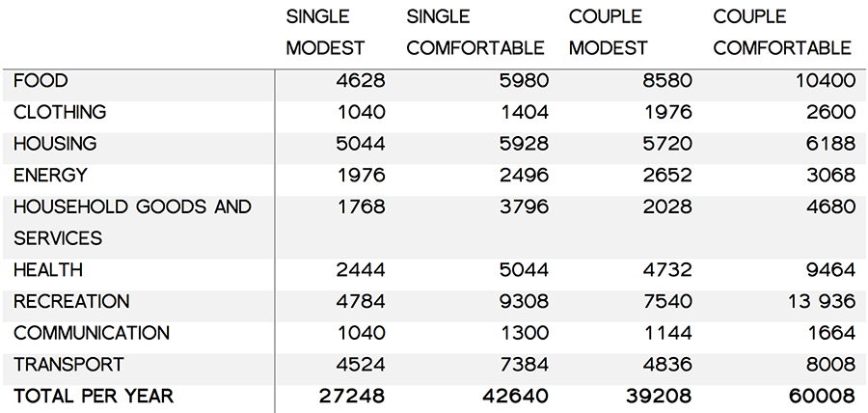Select the HOUSING row label
Viewport: 868px width, 413px height.
(x=55, y=144)
